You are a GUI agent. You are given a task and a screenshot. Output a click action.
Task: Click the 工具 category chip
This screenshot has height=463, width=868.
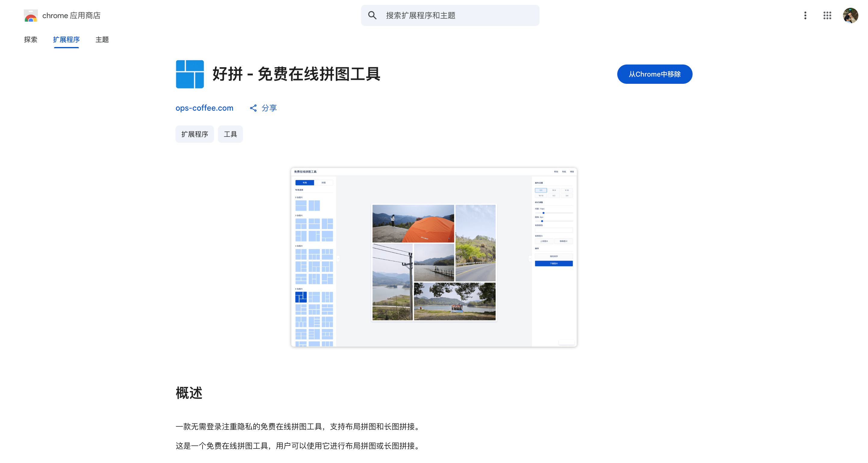pos(230,134)
